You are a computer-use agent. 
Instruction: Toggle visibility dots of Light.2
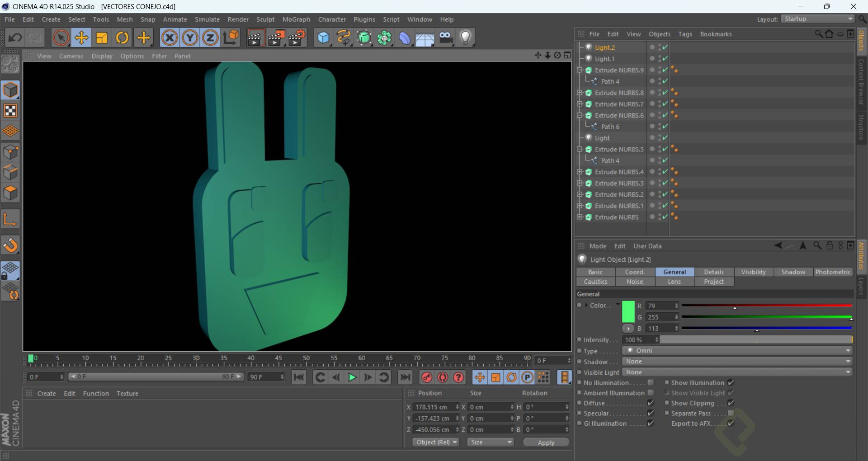[x=660, y=47]
